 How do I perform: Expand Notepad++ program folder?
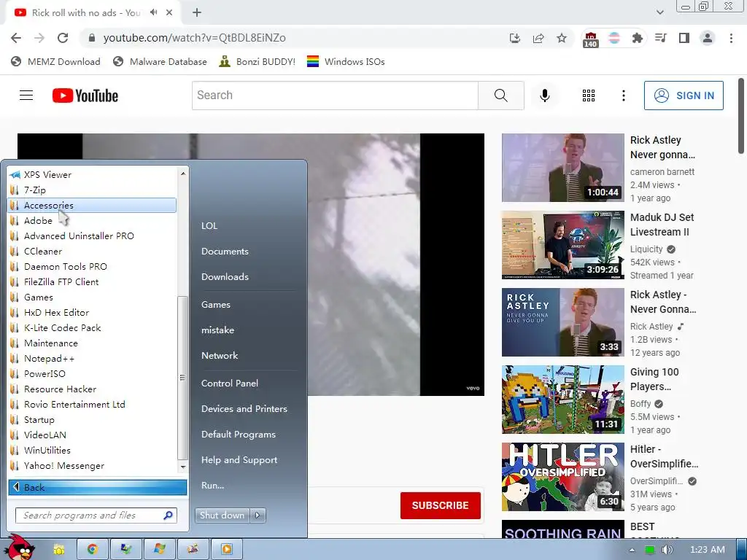[x=93, y=359]
